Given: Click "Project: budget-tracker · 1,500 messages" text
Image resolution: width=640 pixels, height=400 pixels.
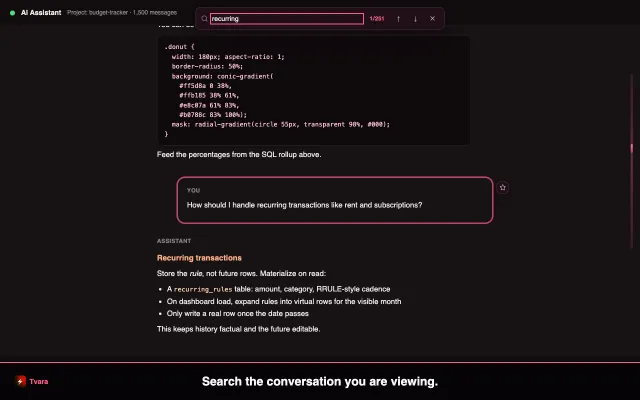Looking at the screenshot, I should coord(122,13).
